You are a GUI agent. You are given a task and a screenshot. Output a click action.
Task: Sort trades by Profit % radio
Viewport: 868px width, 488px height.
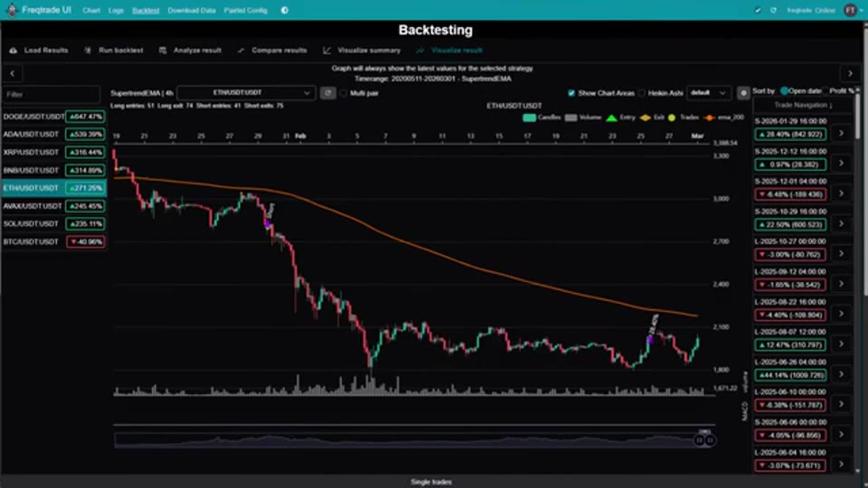[826, 90]
